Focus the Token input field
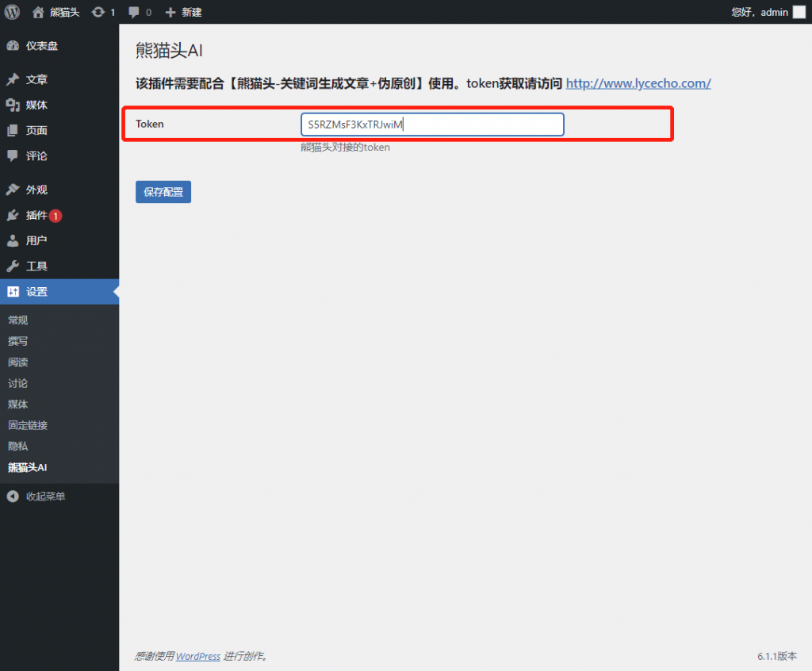 click(x=432, y=125)
